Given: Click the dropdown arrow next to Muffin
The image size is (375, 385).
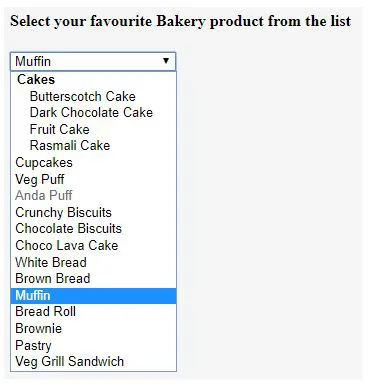Looking at the screenshot, I should pos(166,61).
